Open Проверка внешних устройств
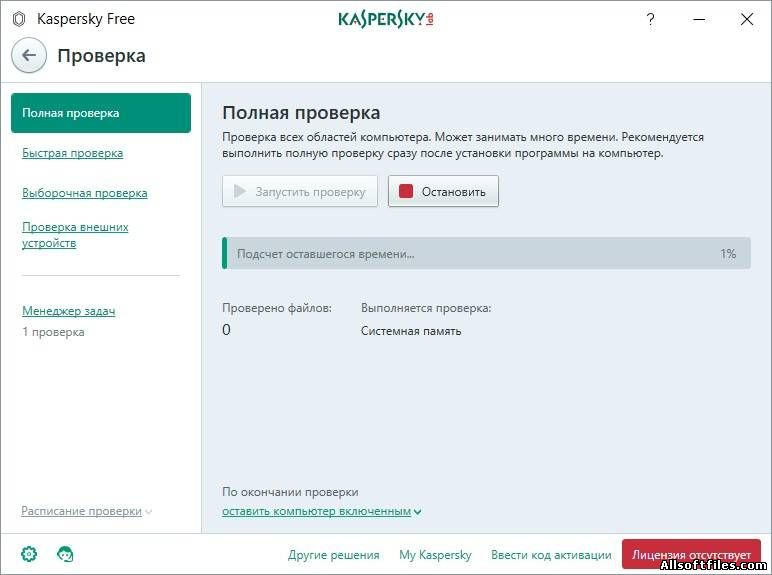 75,235
